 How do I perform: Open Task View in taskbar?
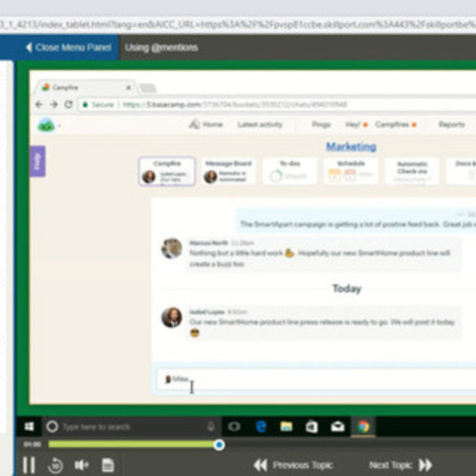click(234, 427)
